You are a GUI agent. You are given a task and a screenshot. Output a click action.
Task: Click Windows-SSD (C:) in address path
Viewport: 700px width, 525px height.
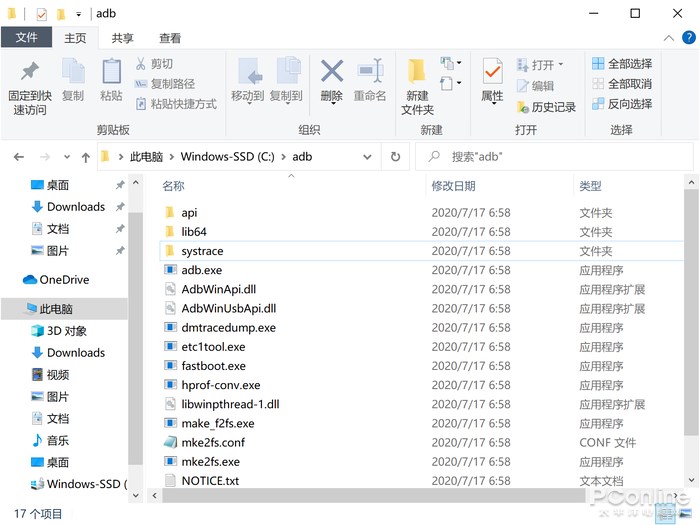pos(227,157)
